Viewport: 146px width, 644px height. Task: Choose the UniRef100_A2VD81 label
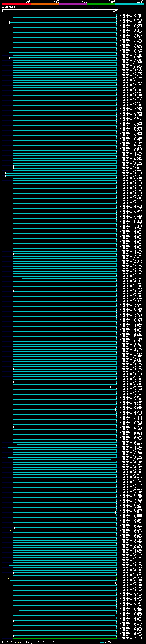pyautogui.click(x=131, y=314)
